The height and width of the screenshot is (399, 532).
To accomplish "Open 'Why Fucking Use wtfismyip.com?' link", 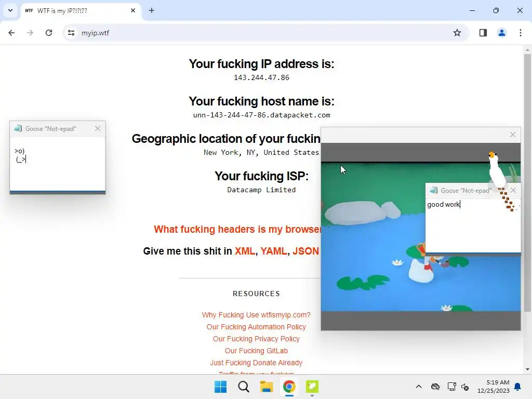I will (256, 315).
